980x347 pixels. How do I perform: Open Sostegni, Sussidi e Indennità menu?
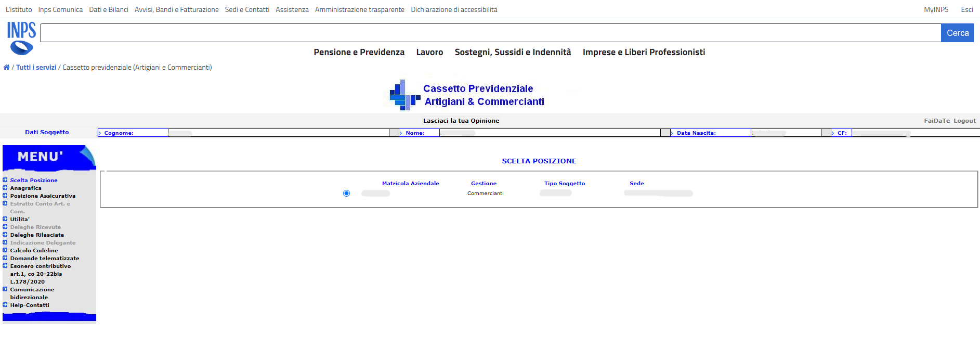pyautogui.click(x=513, y=52)
